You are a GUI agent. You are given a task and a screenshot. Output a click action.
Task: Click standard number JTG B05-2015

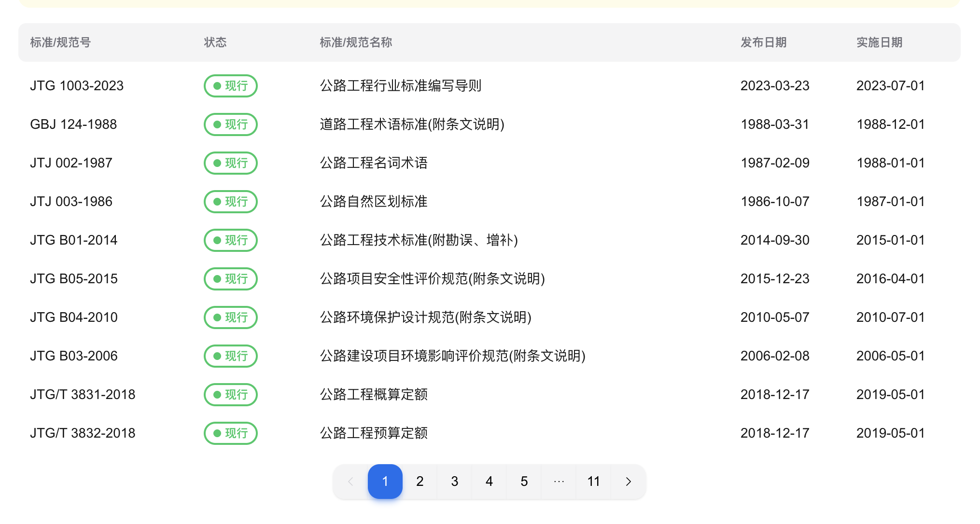click(74, 279)
